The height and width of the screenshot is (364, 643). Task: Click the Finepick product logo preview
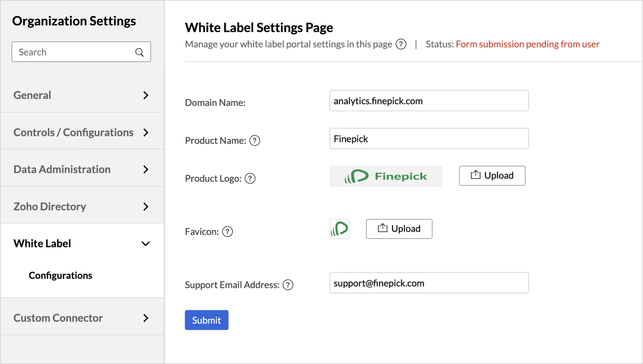pos(386,176)
